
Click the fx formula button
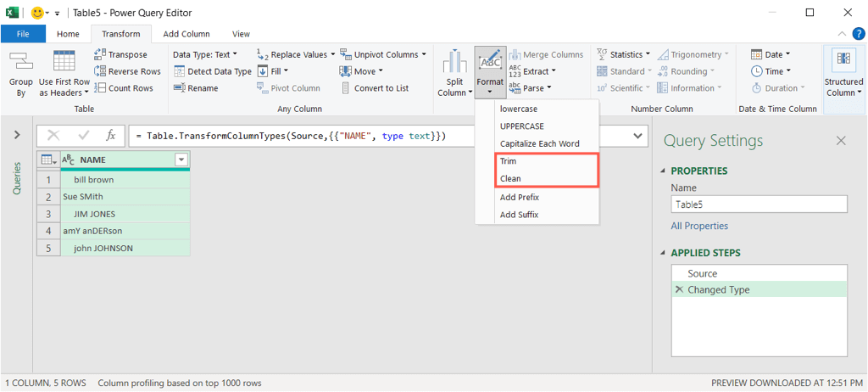point(111,135)
